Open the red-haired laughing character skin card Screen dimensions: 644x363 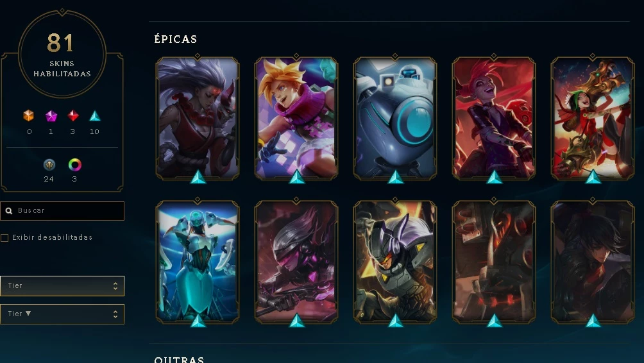(494, 118)
